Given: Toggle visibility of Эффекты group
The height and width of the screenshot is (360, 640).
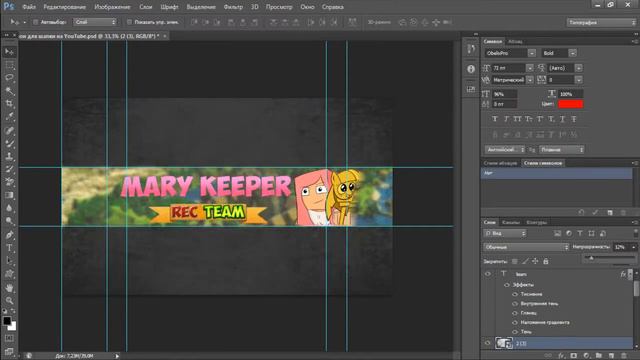Looking at the screenshot, I should 507,285.
